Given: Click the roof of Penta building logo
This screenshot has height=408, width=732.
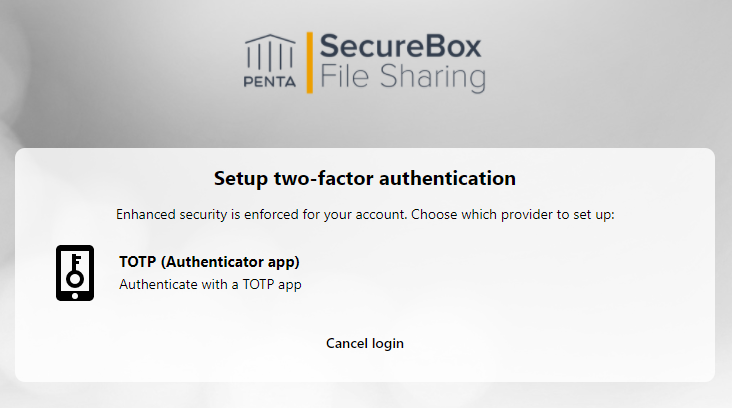Looking at the screenshot, I should coord(270,40).
